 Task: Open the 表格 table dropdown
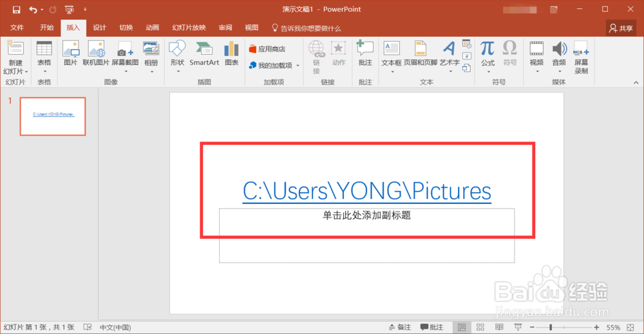(44, 57)
